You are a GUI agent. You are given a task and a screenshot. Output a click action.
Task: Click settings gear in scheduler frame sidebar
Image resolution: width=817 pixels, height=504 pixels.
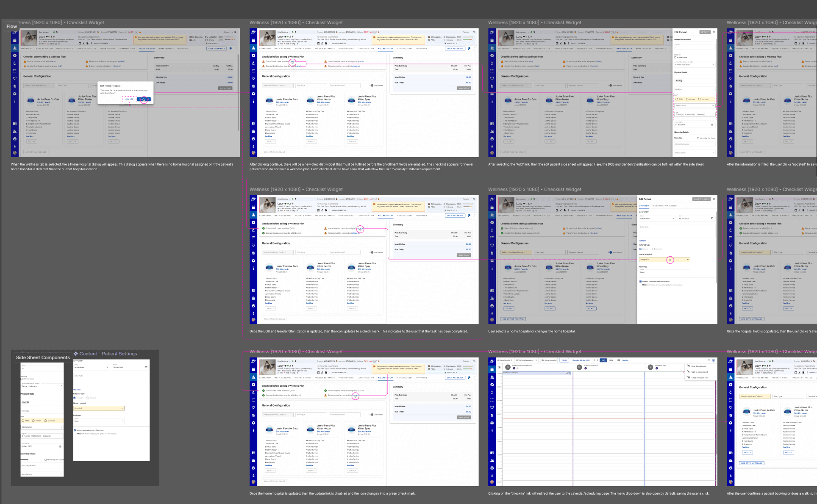pos(492,423)
